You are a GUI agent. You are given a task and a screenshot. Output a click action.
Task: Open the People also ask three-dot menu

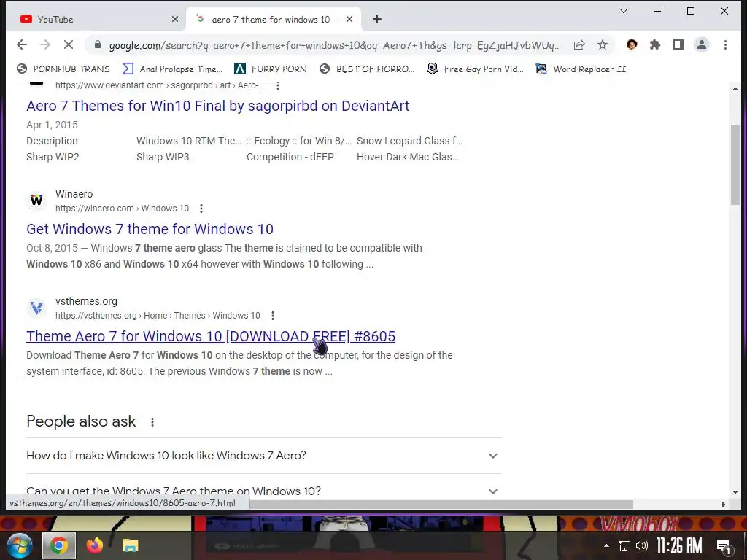coord(152,422)
